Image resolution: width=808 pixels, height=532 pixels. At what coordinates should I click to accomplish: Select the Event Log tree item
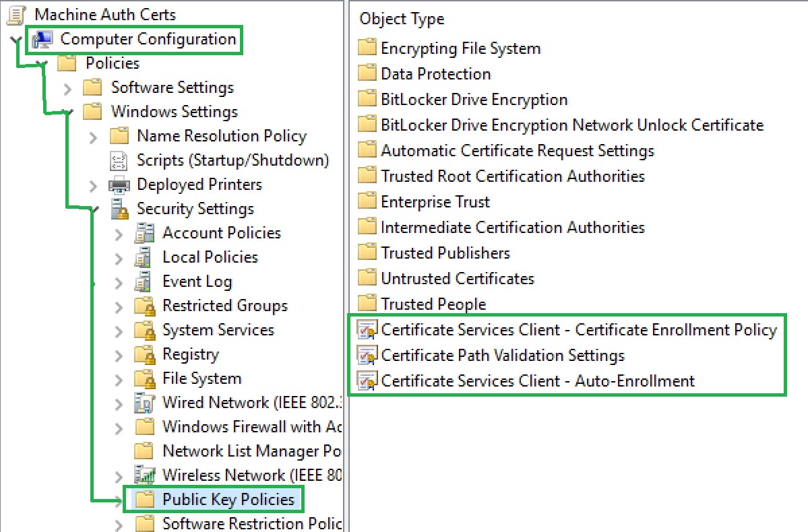click(x=197, y=281)
